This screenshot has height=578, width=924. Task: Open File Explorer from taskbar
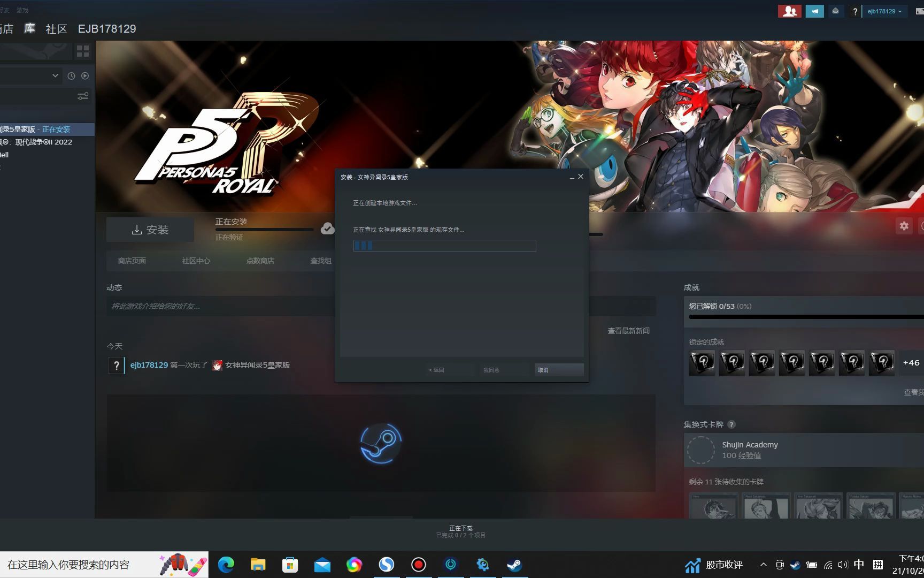click(258, 565)
